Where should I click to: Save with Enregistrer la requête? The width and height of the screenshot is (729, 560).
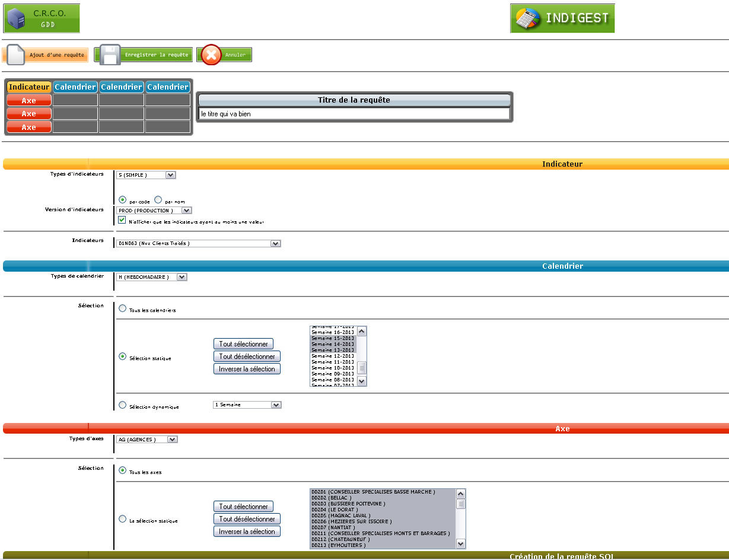[144, 55]
